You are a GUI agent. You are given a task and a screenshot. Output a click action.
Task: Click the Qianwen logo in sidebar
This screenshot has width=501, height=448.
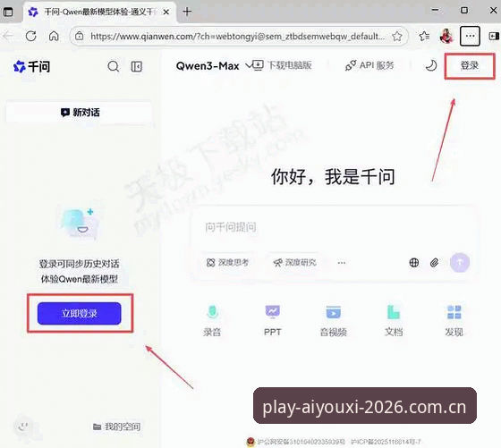(31, 66)
